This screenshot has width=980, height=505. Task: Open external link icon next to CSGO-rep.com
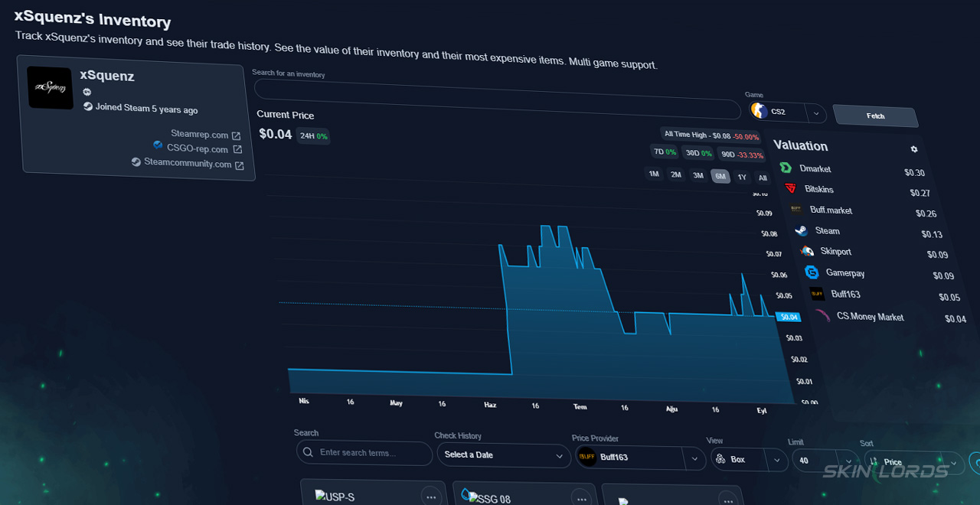click(237, 149)
